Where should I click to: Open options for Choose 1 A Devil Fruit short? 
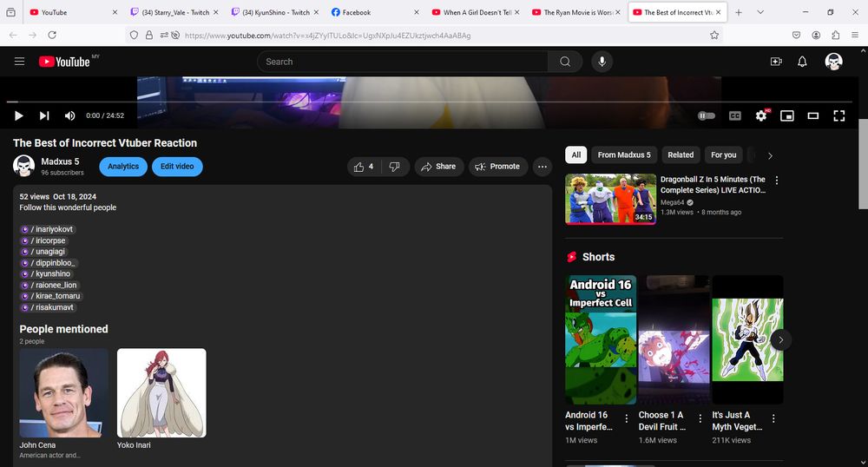(700, 419)
